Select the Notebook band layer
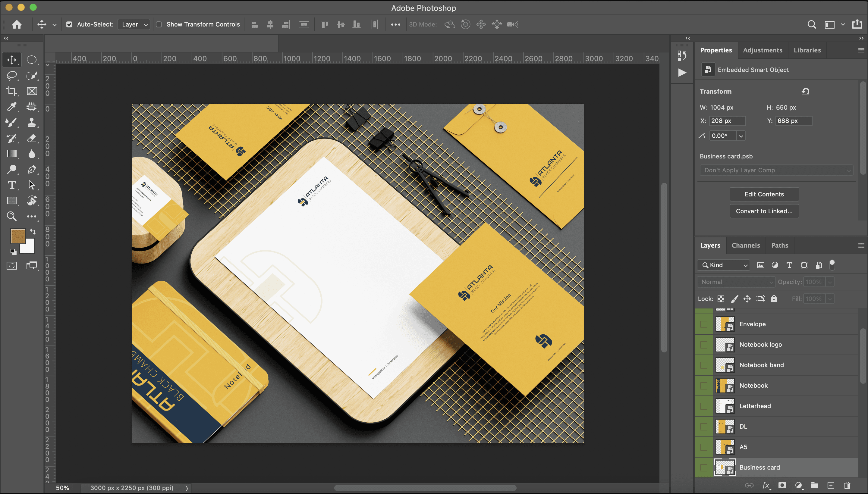The width and height of the screenshot is (868, 494). [x=776, y=365]
